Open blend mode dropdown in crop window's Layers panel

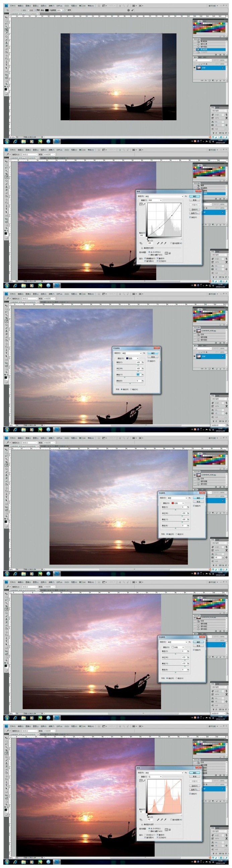tap(203, 61)
